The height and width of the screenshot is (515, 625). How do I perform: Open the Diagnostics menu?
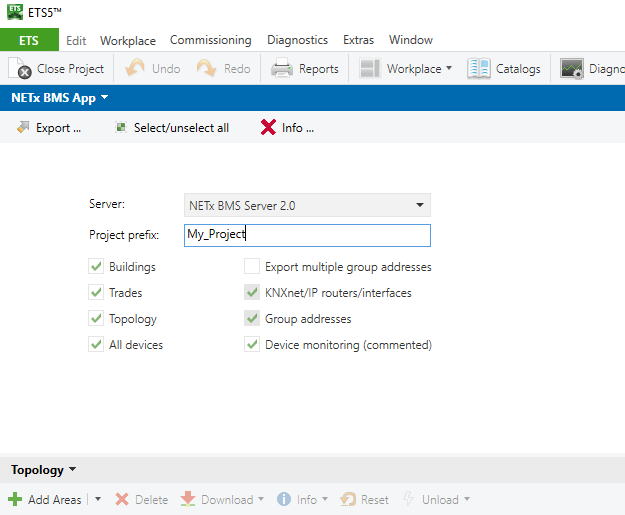[297, 40]
